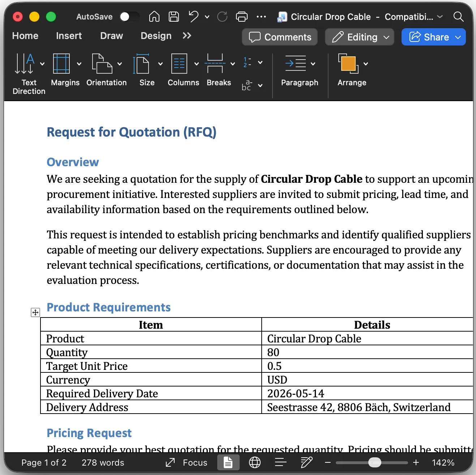Show more ribbon tabs

click(x=187, y=35)
